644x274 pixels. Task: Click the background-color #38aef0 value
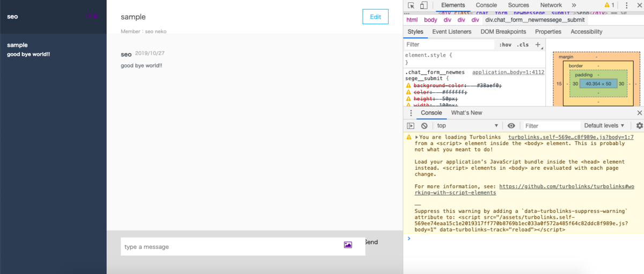point(489,85)
